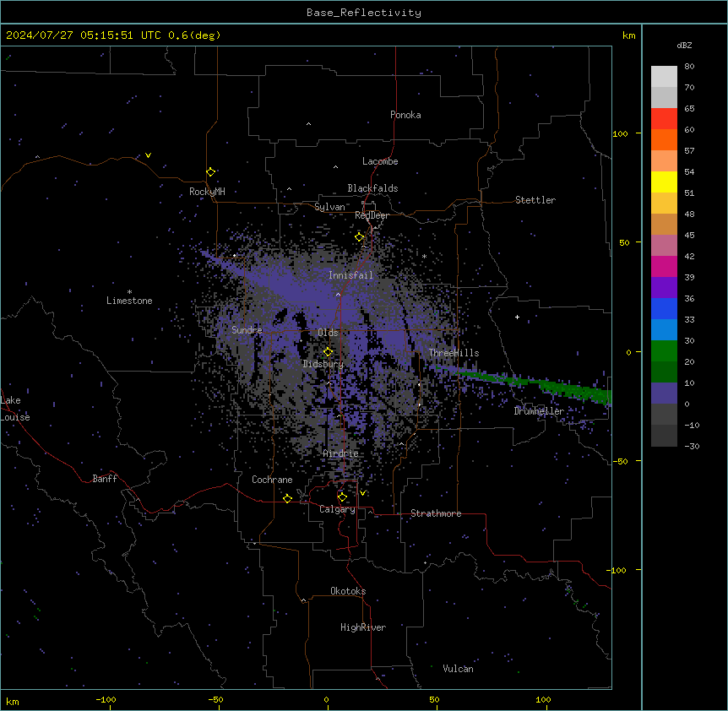This screenshot has height=711, width=728.
Task: Select the dark gray -10 to -30 swatch
Action: tap(664, 436)
